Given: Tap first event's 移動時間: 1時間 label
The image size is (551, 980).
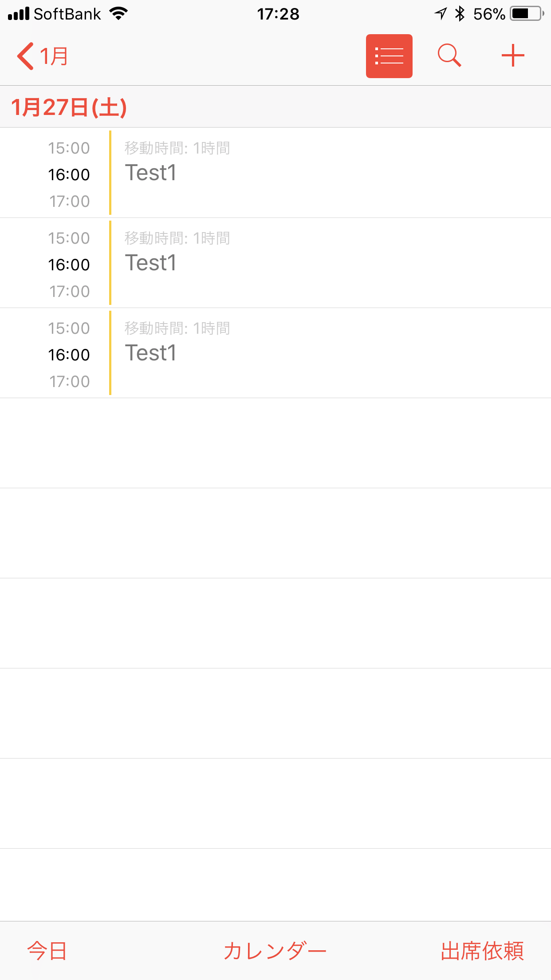Looking at the screenshot, I should click(x=177, y=148).
